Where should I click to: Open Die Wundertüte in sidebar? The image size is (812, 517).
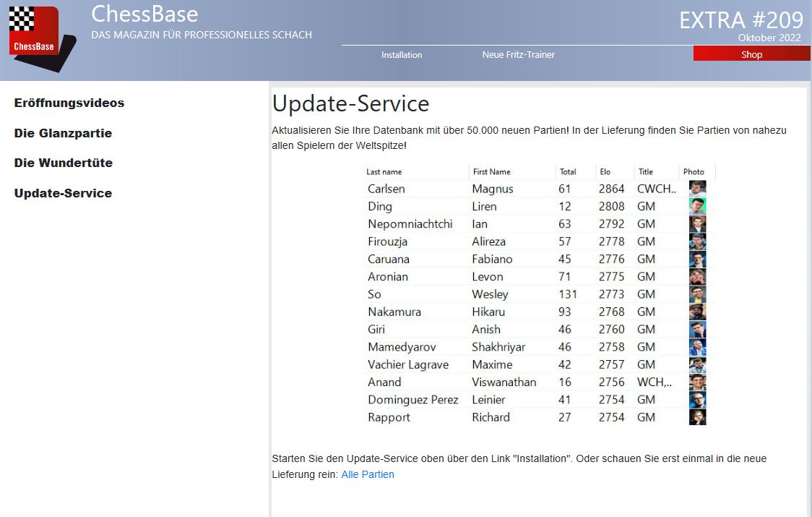click(x=64, y=163)
